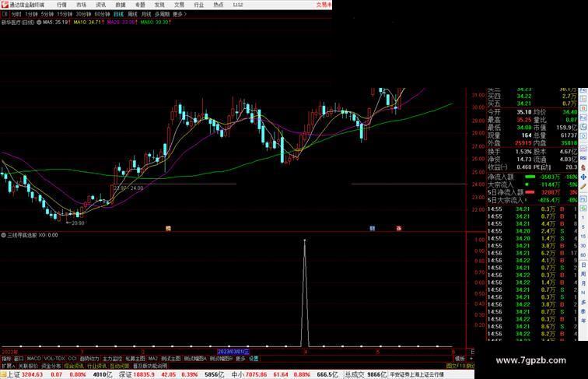Viewport: 588px width, 379px height.
Task: Select the 月 period shortcut in sidebar
Action: coord(583,283)
